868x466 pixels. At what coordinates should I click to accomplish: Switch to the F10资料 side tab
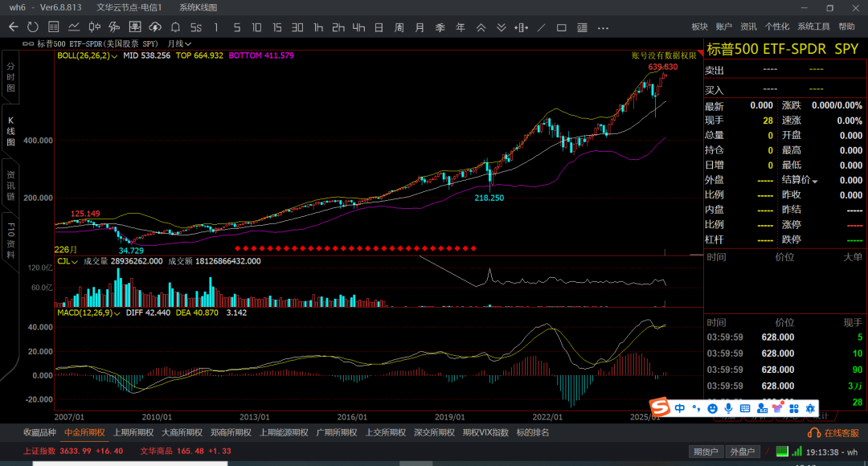tap(10, 240)
